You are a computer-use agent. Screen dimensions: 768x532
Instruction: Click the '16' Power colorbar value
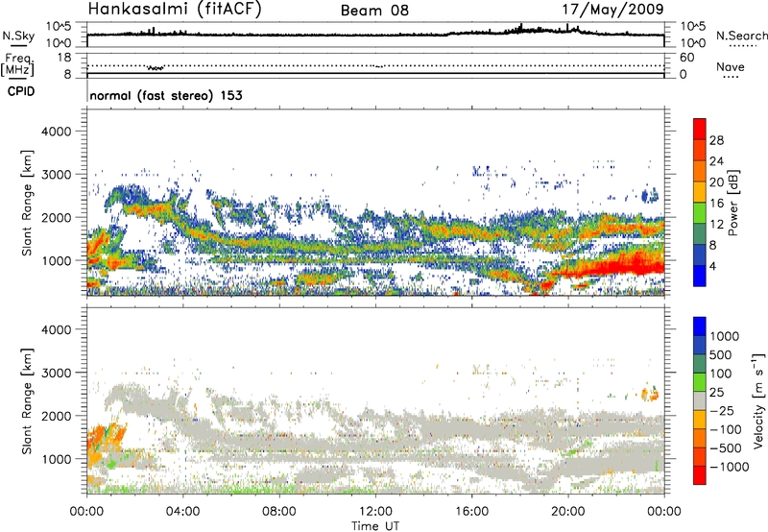[x=716, y=204]
